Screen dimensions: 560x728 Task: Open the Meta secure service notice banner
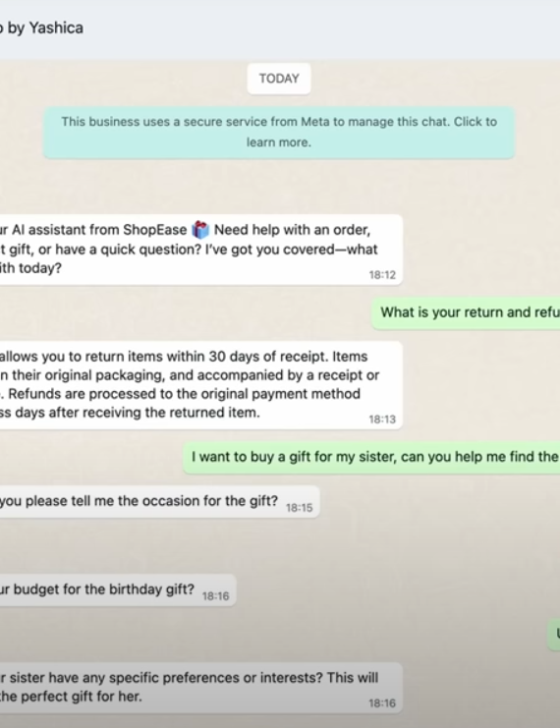click(x=279, y=133)
